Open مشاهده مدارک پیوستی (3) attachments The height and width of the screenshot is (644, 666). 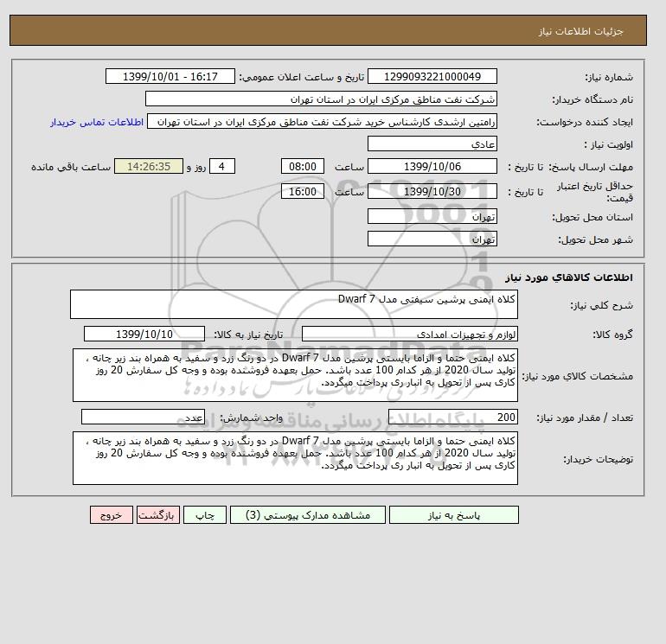[x=308, y=515]
